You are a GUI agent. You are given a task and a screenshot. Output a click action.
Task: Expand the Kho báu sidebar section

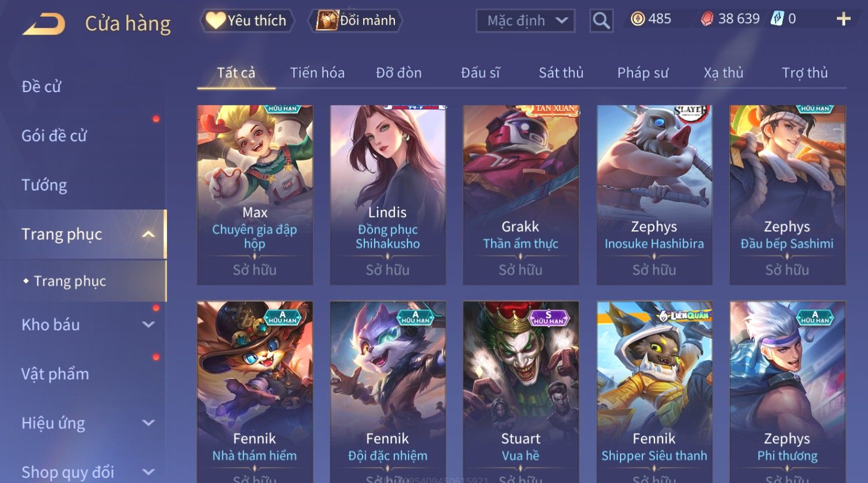[148, 325]
